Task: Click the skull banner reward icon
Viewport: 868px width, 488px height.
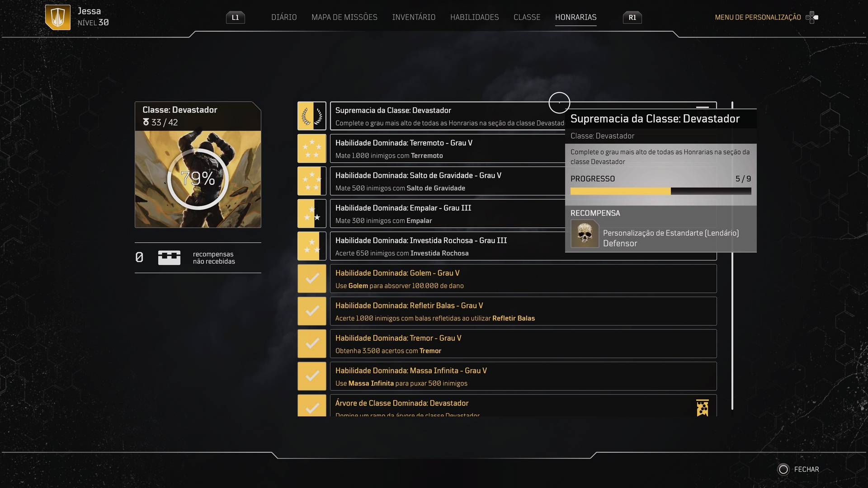Action: point(585,234)
